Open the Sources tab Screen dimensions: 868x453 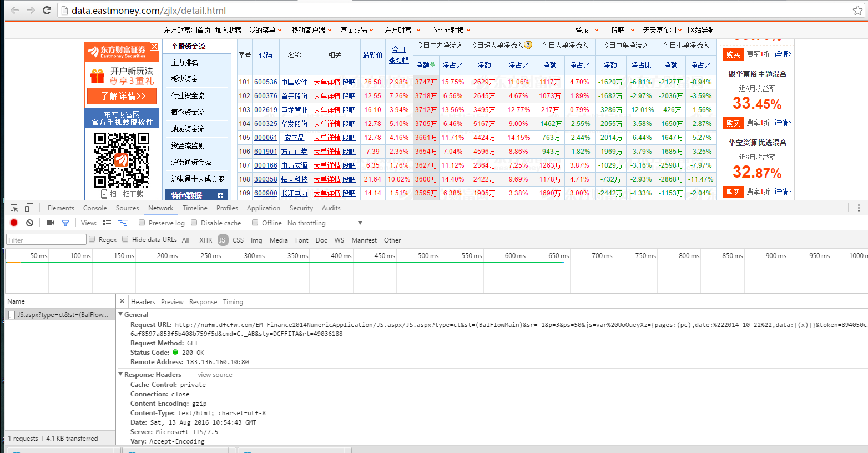click(x=127, y=208)
